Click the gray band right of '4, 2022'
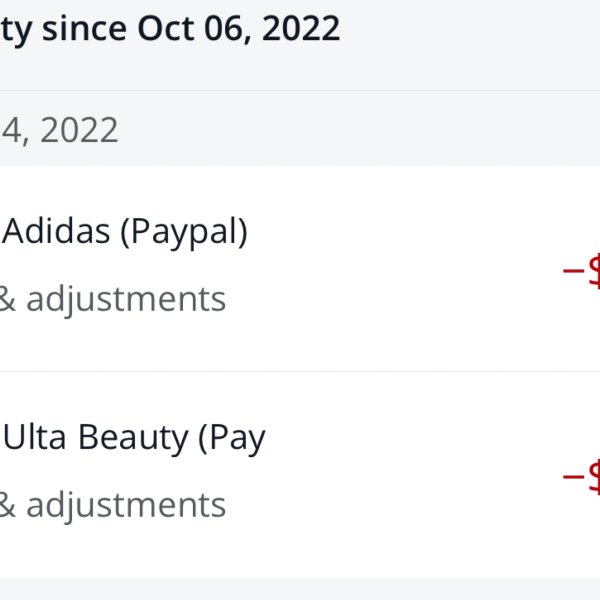This screenshot has height=600, width=600. pos(360,129)
